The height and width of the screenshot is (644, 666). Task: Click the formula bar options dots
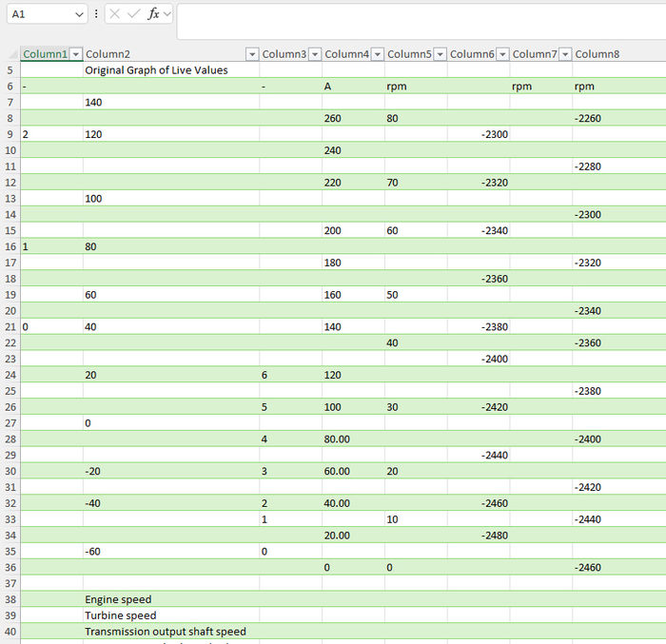[x=96, y=14]
